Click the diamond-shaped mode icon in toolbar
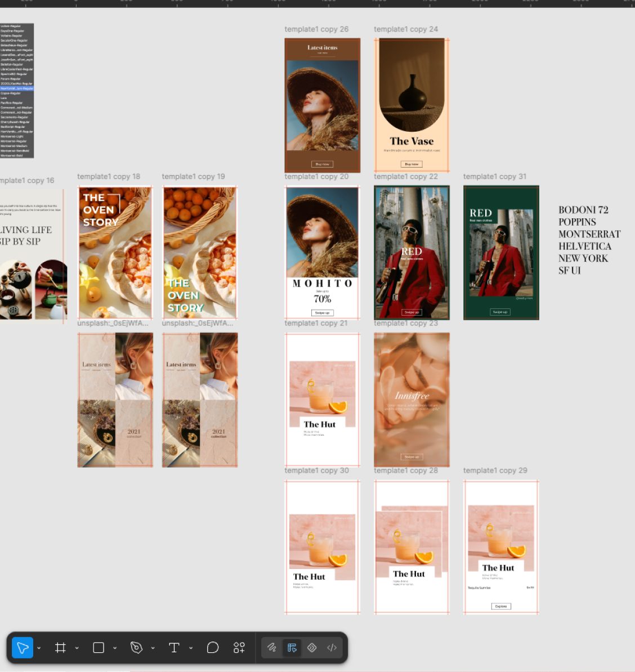635x672 pixels. pyautogui.click(x=312, y=648)
